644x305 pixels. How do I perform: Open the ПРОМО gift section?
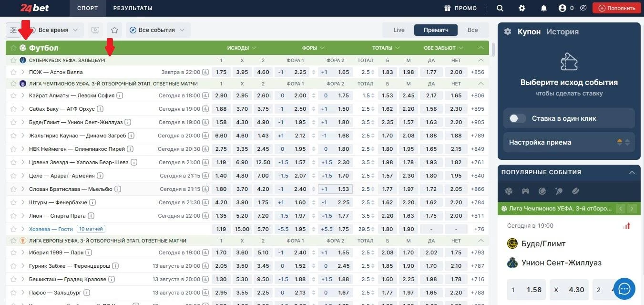[460, 8]
